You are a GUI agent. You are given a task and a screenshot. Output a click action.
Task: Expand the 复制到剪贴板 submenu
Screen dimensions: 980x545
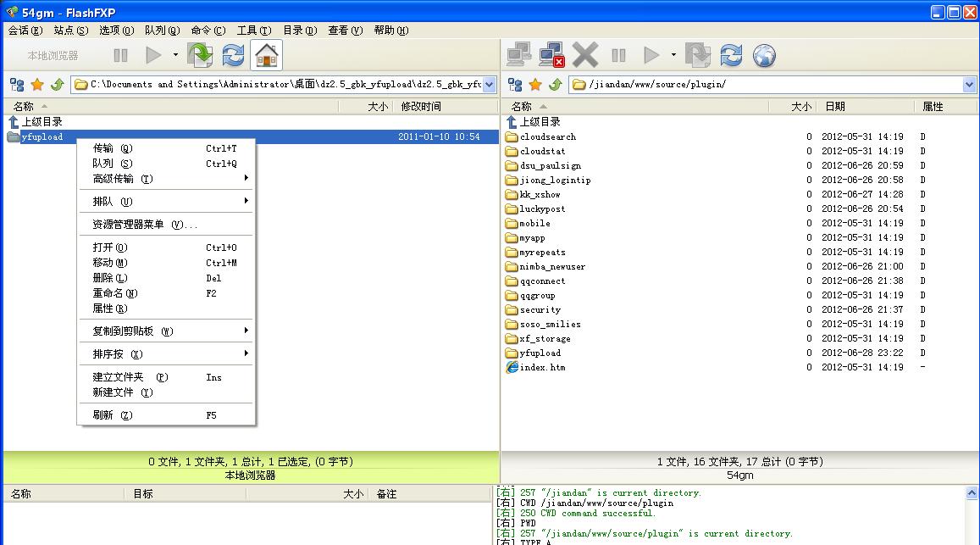pos(166,331)
